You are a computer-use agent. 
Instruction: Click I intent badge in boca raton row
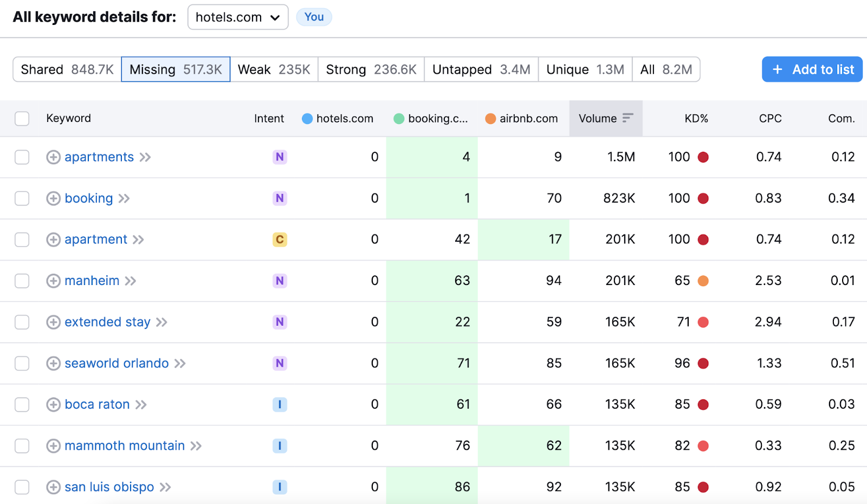point(280,404)
